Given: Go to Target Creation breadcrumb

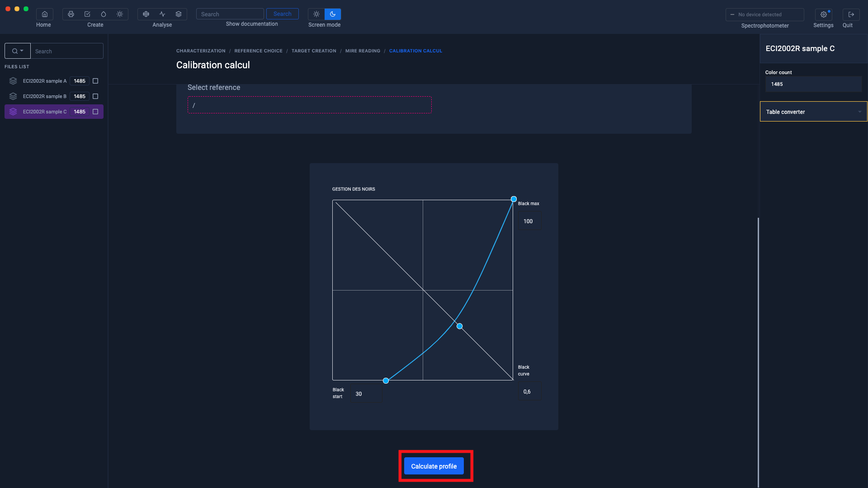Looking at the screenshot, I should click(314, 51).
